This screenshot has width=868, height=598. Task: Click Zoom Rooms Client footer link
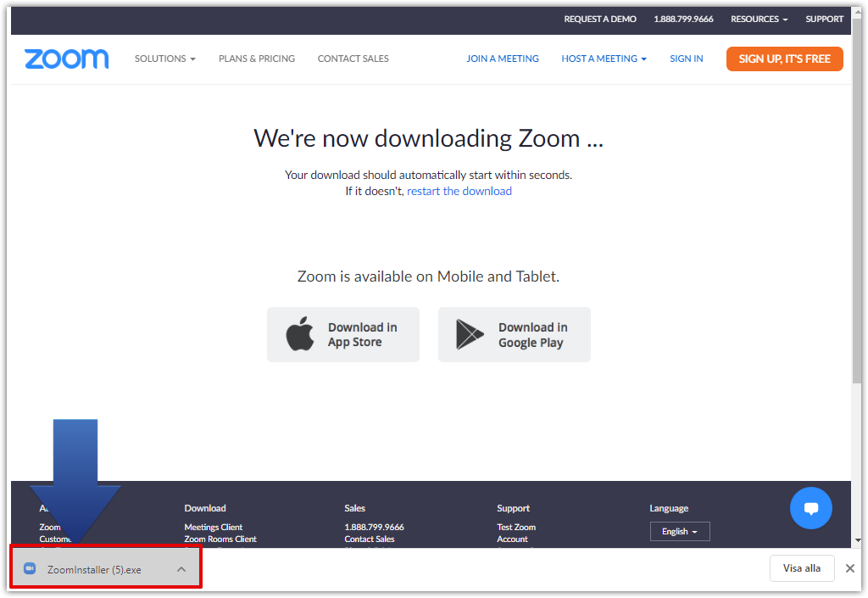[x=220, y=539]
